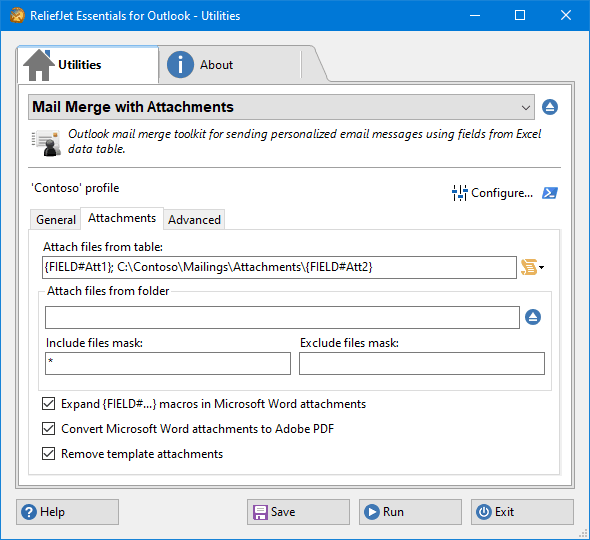590x540 pixels.
Task: Click the Exclude files mask input field
Action: pos(422,364)
